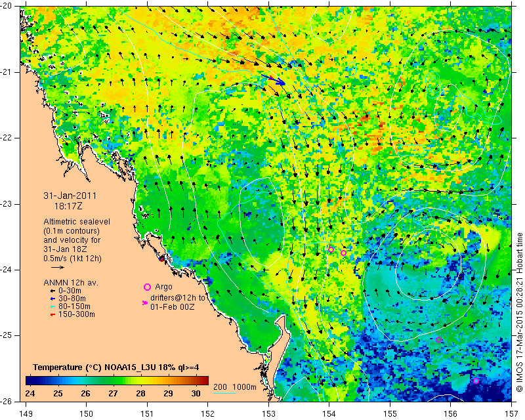This screenshot has height=420, width=525.
Task: Click the cyan 200m isobath legend line
Action: pyautogui.click(x=224, y=393)
